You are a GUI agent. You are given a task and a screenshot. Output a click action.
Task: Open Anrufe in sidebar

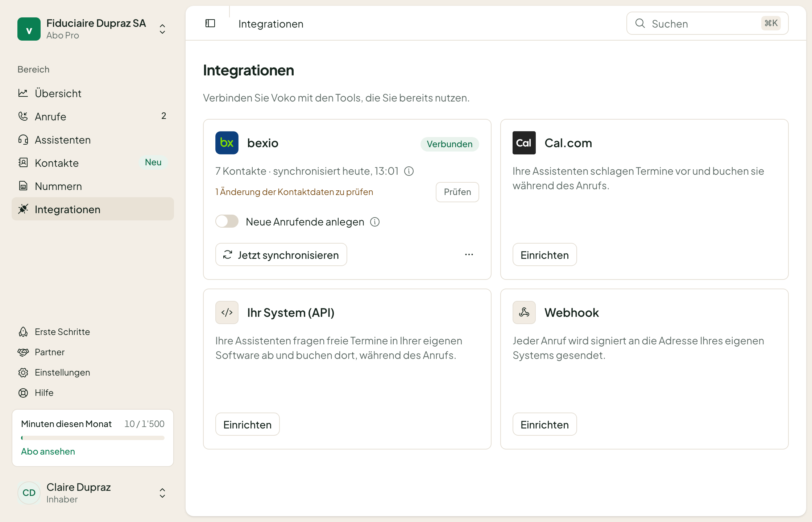coord(93,117)
